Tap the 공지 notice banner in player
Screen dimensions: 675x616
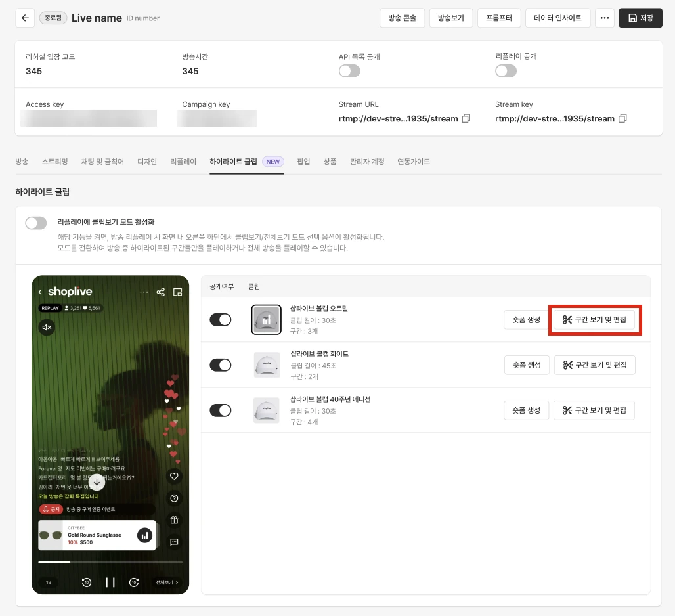click(97, 509)
